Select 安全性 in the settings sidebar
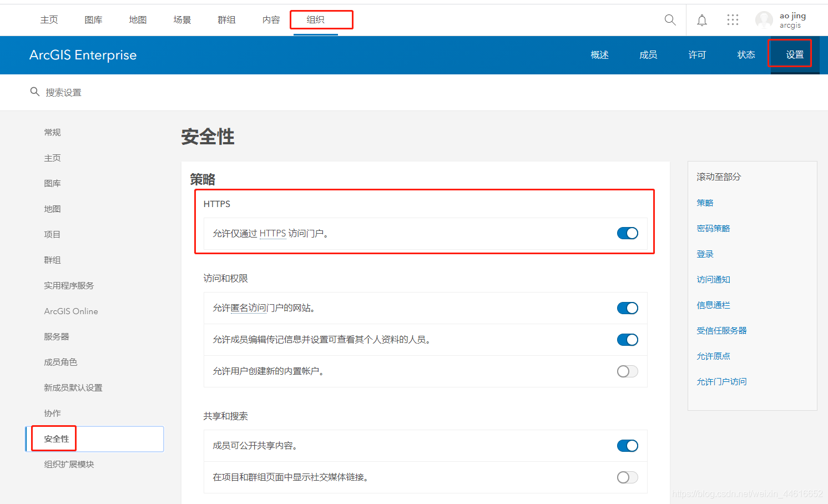This screenshot has width=828, height=504. (x=57, y=439)
